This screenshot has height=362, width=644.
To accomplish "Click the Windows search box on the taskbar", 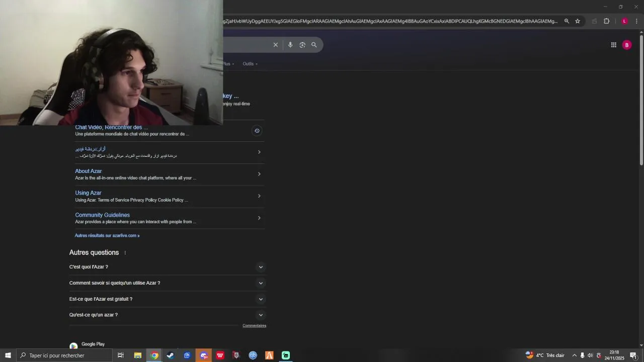I will coord(64,355).
